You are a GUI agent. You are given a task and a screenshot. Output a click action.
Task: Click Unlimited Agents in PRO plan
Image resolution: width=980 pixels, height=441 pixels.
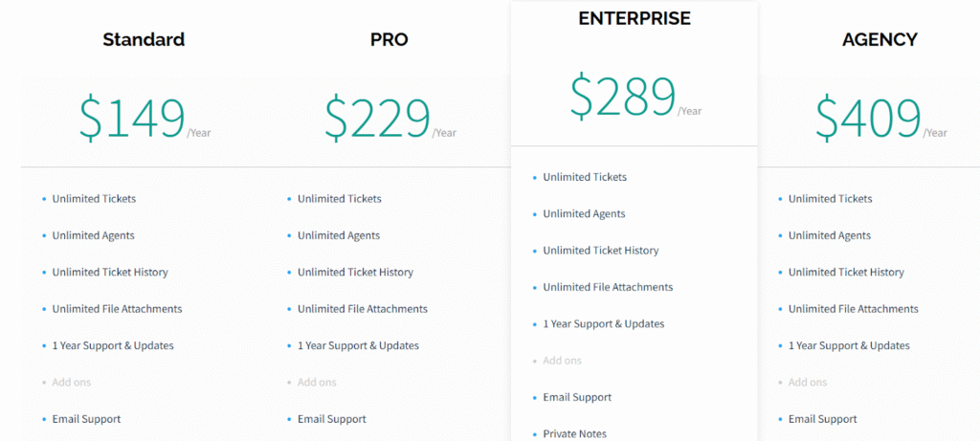pyautogui.click(x=339, y=235)
